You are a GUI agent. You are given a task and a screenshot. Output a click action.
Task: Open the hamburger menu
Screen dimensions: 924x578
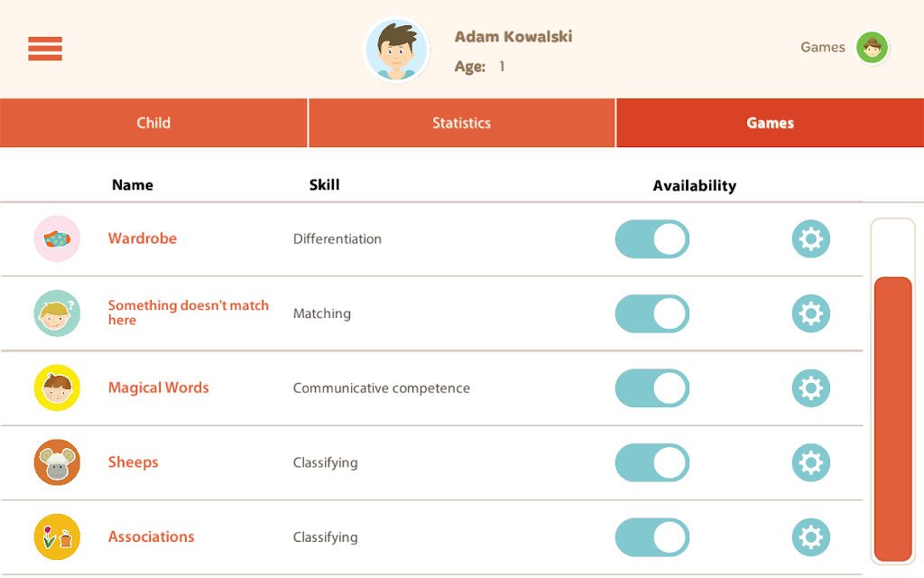coord(45,49)
